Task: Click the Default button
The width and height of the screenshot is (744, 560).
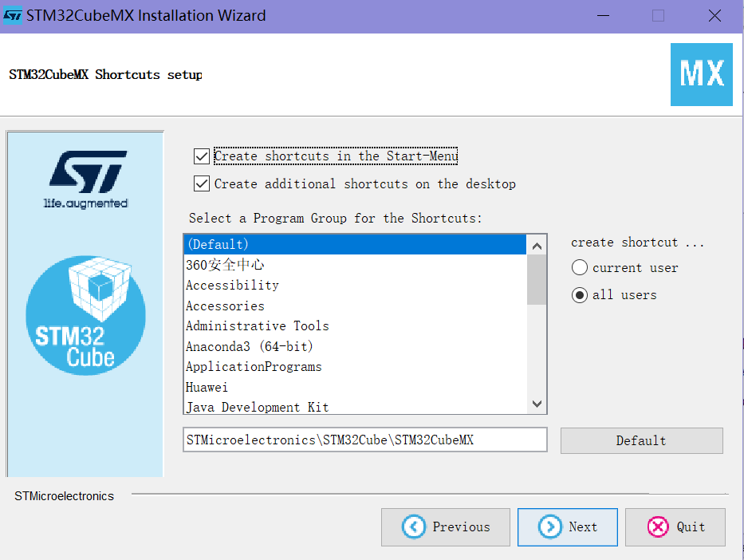Action: [x=641, y=440]
